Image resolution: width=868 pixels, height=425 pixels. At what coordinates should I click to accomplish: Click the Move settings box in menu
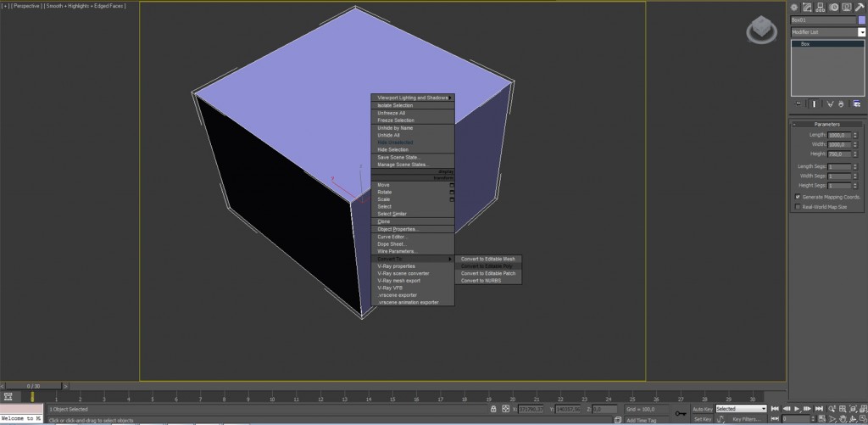(452, 185)
